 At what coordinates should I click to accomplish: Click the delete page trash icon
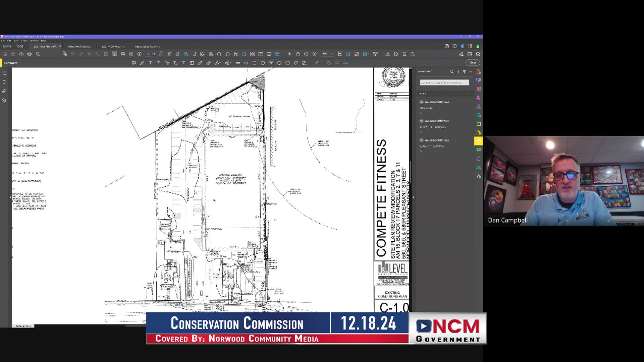click(404, 54)
